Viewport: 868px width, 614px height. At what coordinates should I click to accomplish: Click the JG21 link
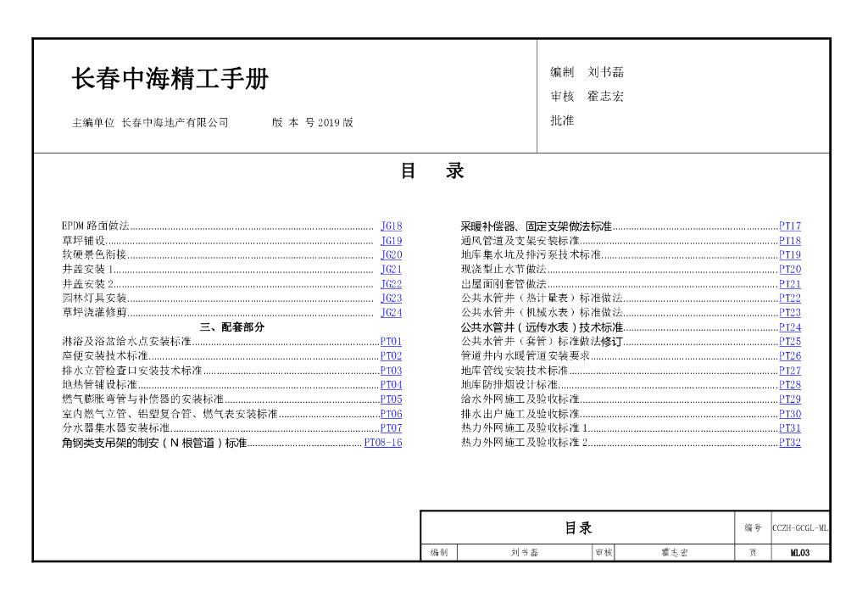coord(391,269)
